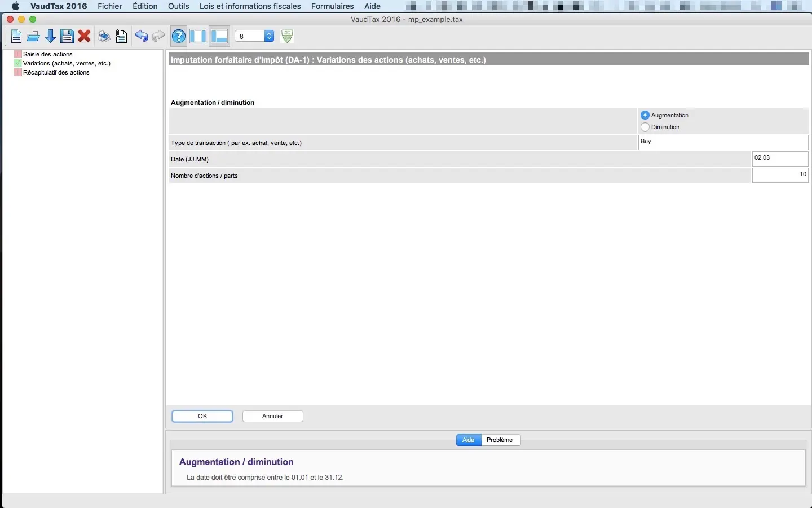The image size is (812, 508).
Task: Toggle the help question mark icon
Action: point(179,37)
